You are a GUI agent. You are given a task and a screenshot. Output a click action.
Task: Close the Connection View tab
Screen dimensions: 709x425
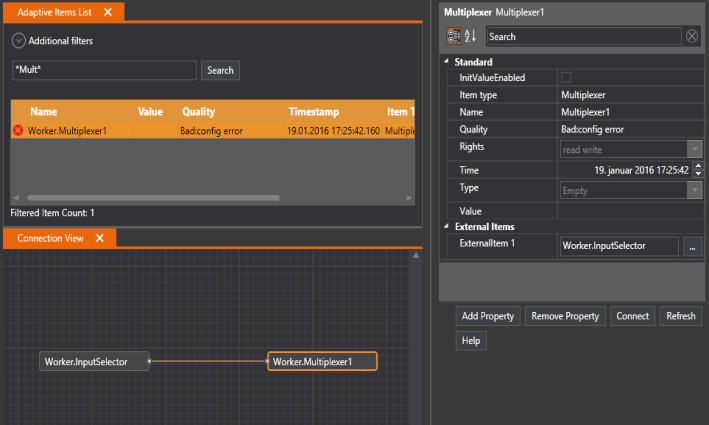point(100,238)
